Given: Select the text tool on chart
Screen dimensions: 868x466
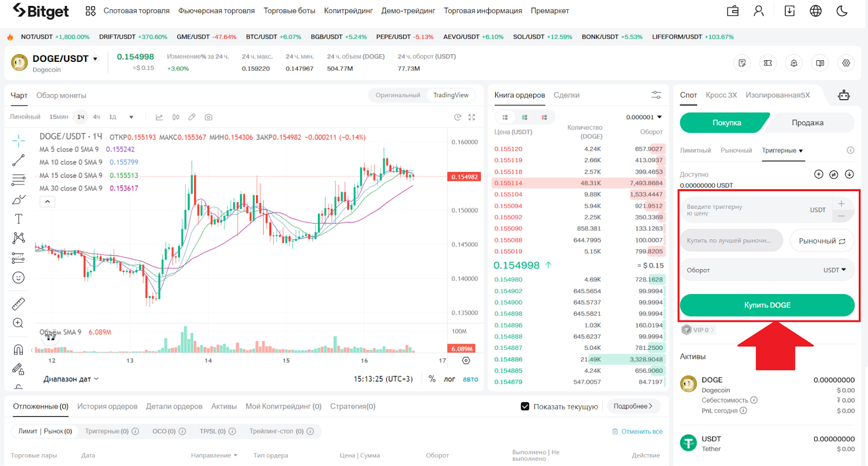Looking at the screenshot, I should [x=18, y=219].
